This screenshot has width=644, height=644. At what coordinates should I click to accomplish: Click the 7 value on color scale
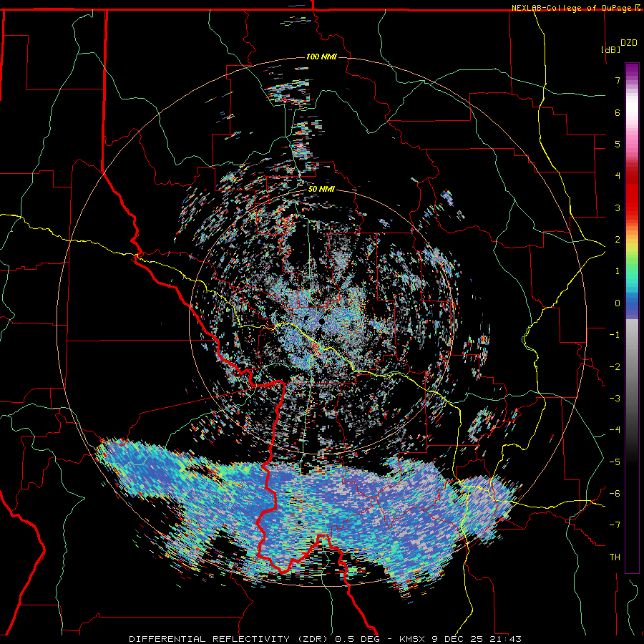click(618, 80)
